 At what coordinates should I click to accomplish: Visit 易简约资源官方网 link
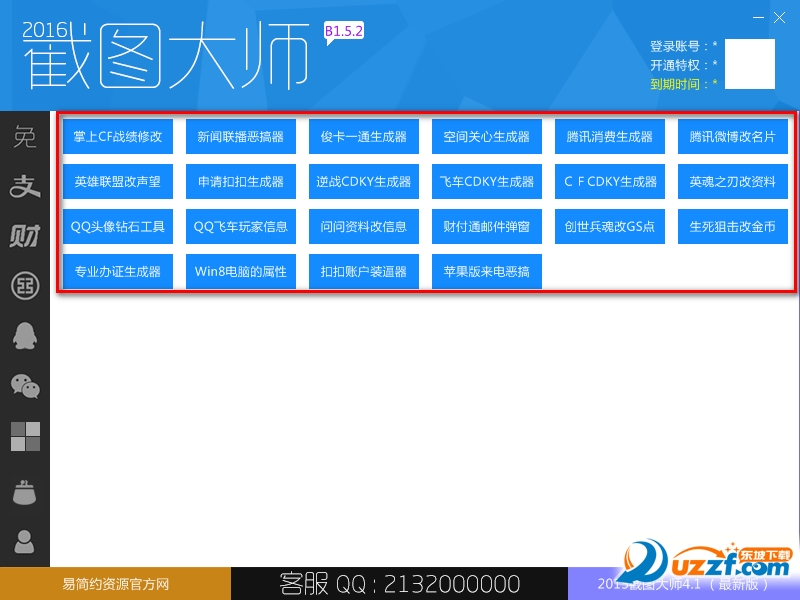click(115, 584)
